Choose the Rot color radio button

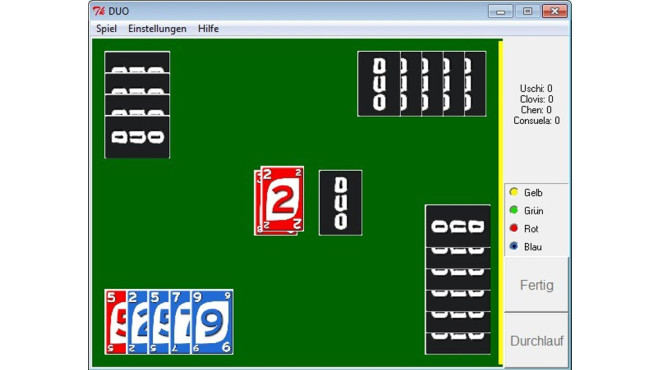(514, 228)
